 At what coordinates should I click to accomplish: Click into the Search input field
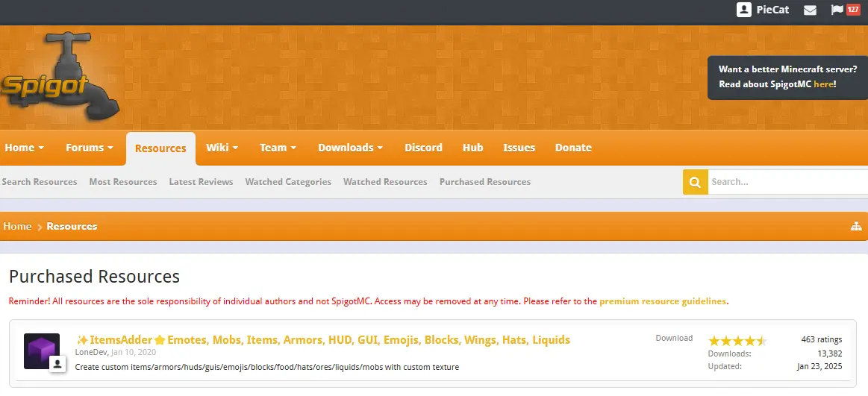pos(787,182)
